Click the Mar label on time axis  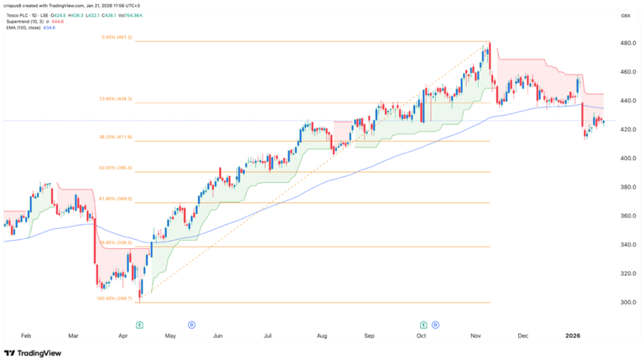coord(73,335)
